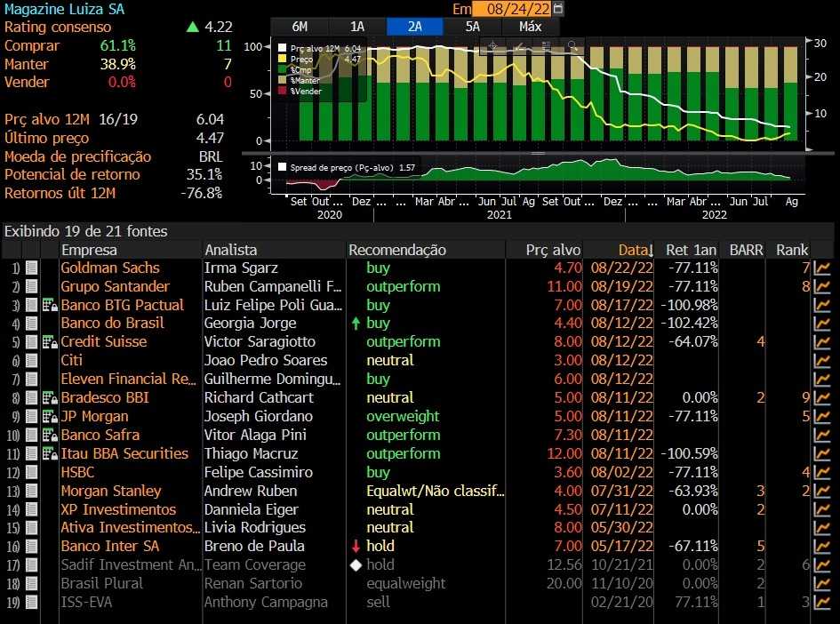
Task: Switch chart range to 6M
Action: tap(300, 27)
